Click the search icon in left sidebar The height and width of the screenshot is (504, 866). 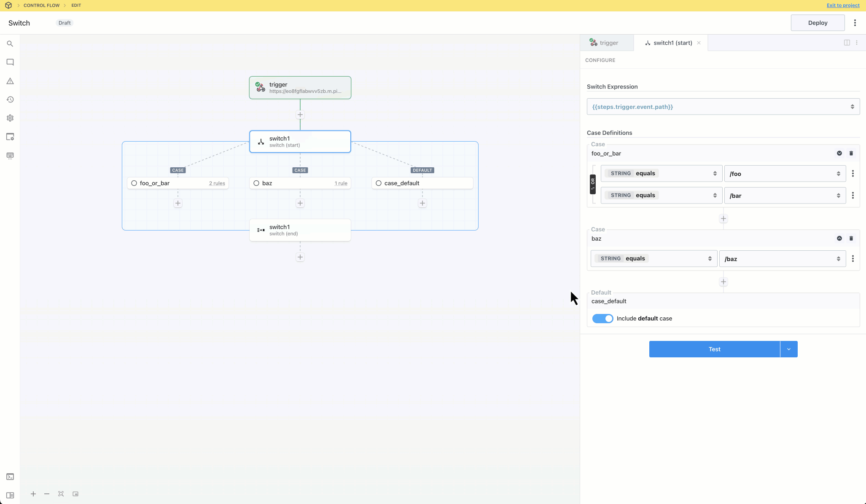pos(10,44)
